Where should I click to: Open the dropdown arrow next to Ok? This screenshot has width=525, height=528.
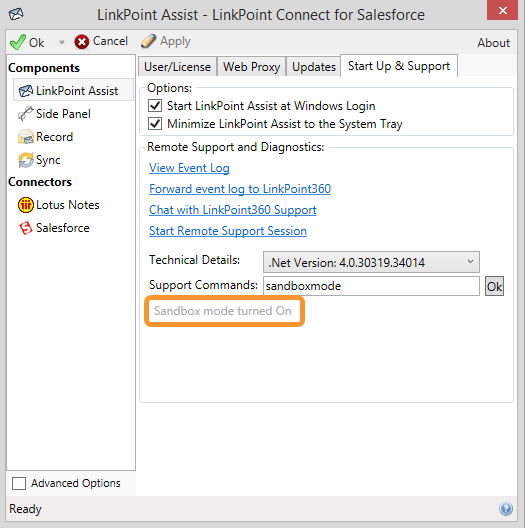(x=61, y=42)
